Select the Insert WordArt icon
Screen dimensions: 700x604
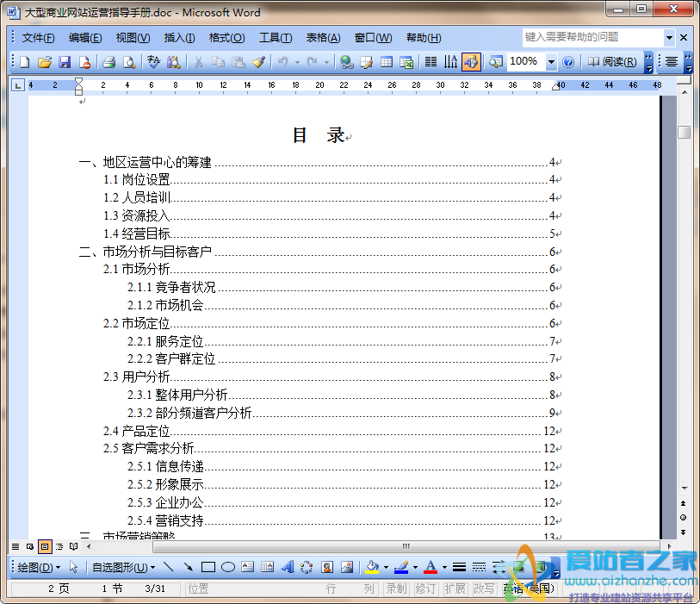288,567
